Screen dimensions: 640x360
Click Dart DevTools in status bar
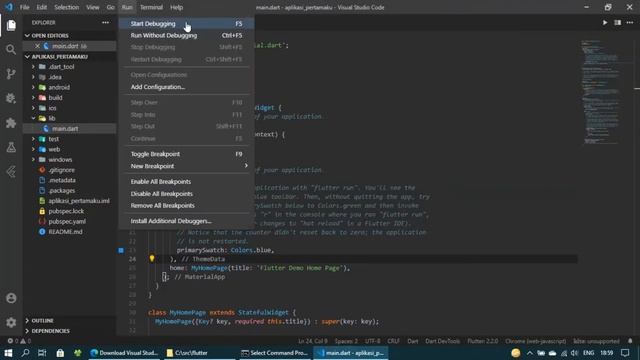442,341
